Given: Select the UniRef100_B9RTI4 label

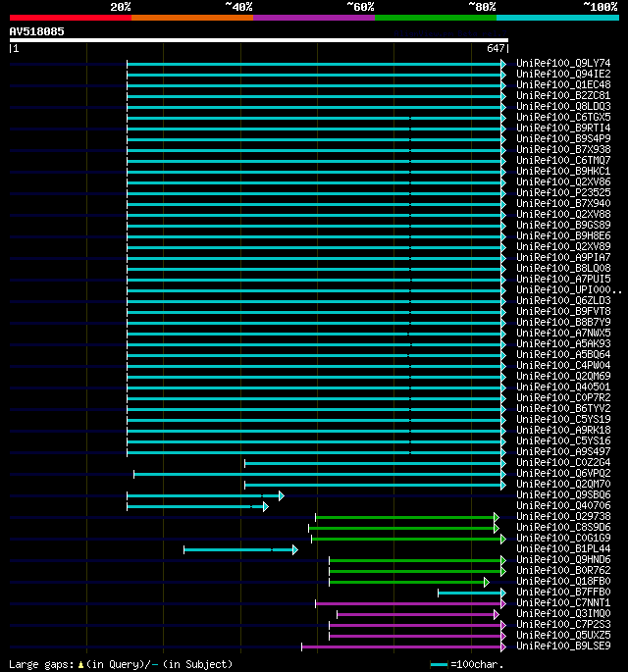Looking at the screenshot, I should click(x=563, y=128).
